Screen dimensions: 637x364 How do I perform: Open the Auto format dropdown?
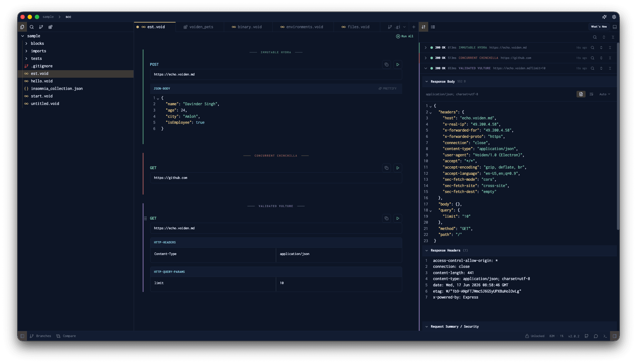(605, 94)
